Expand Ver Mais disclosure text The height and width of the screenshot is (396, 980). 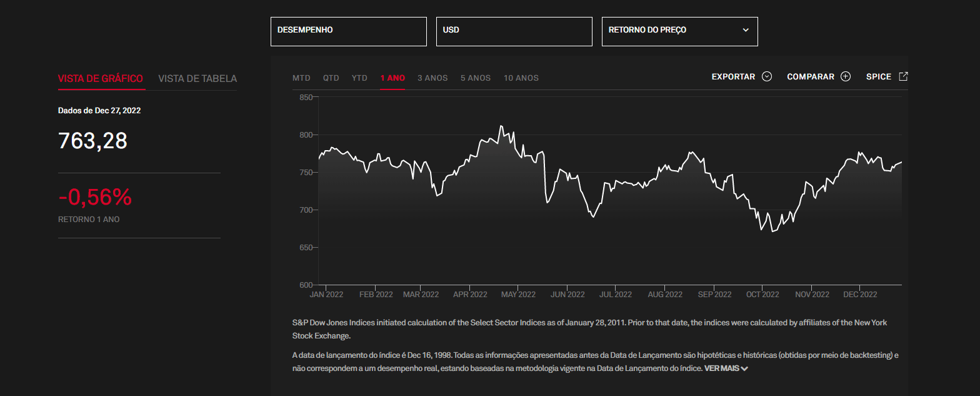click(x=726, y=368)
